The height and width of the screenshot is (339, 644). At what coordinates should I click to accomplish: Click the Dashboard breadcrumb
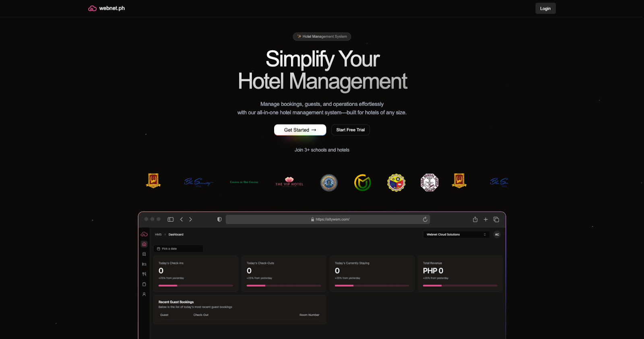coord(176,234)
